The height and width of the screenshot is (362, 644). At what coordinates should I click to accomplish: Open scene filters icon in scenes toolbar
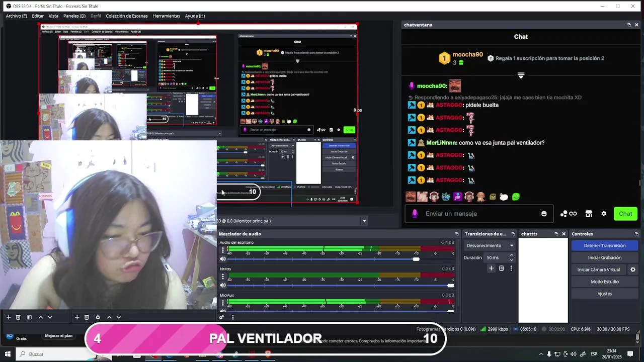click(29, 317)
